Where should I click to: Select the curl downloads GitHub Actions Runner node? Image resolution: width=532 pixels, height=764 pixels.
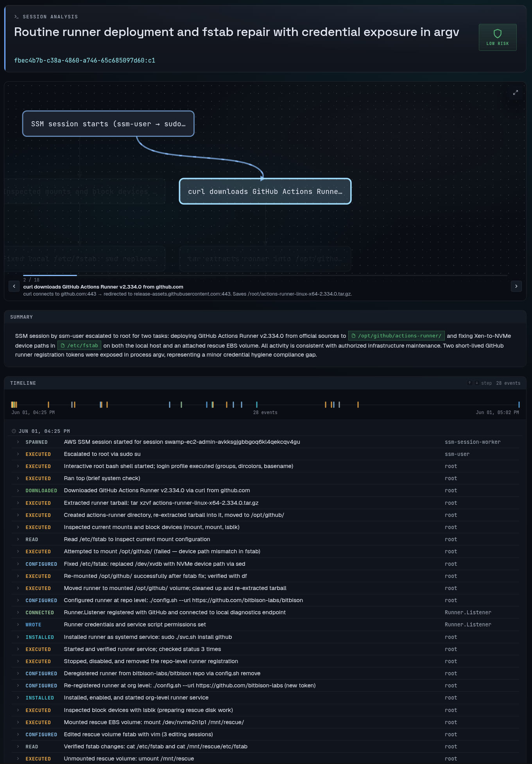pos(265,192)
